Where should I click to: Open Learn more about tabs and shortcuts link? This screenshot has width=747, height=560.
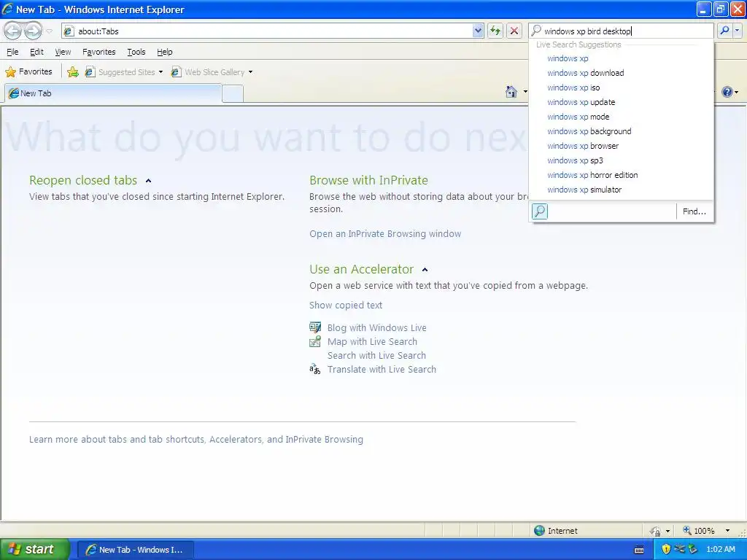[196, 439]
